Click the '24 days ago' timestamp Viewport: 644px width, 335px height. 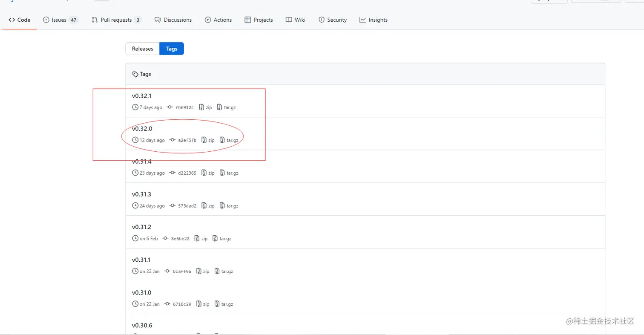pos(152,206)
